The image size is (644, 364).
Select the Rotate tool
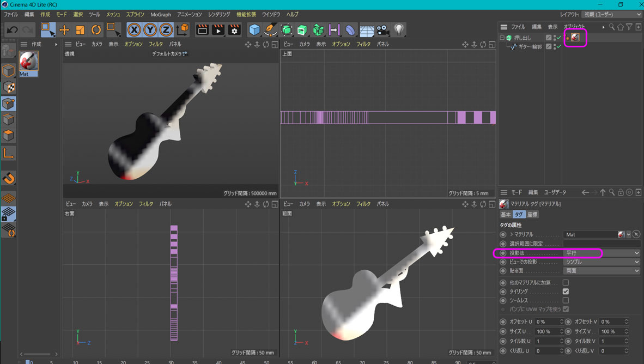pos(96,30)
